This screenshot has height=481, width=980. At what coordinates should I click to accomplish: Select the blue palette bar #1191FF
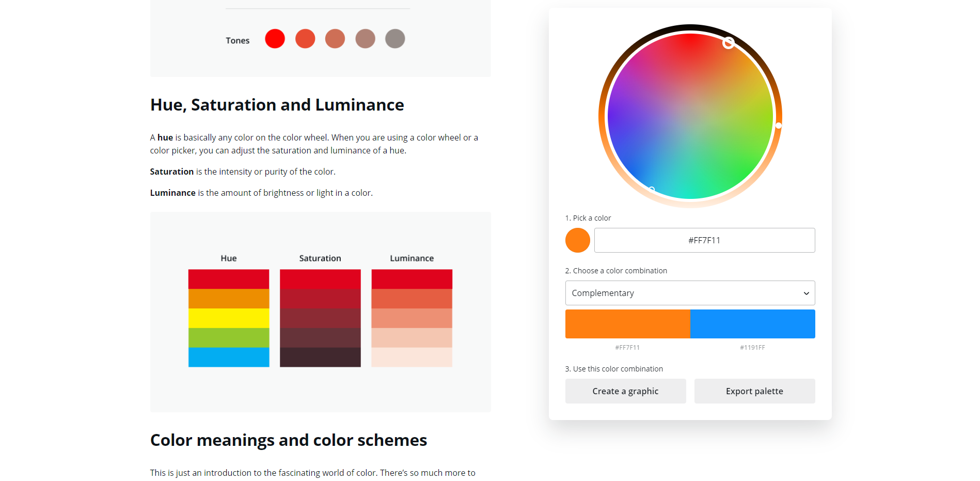pos(753,324)
